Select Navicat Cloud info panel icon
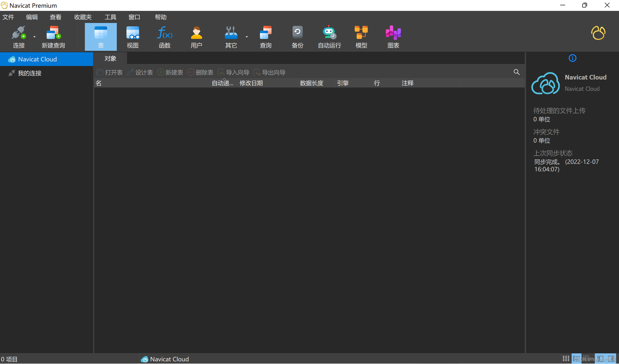 tap(573, 58)
